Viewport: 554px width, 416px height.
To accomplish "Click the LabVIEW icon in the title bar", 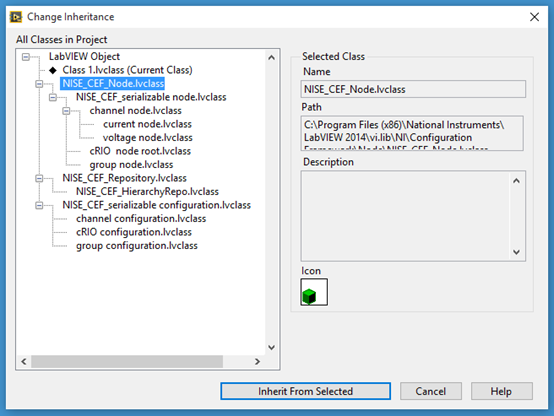I will pos(16,17).
